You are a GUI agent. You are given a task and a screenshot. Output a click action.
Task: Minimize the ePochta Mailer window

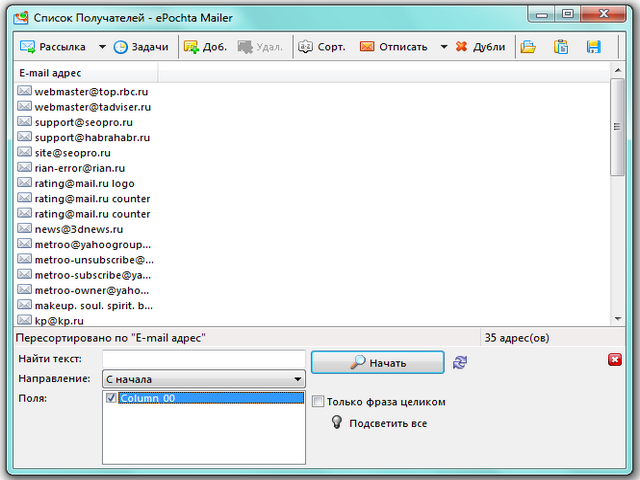click(x=542, y=14)
